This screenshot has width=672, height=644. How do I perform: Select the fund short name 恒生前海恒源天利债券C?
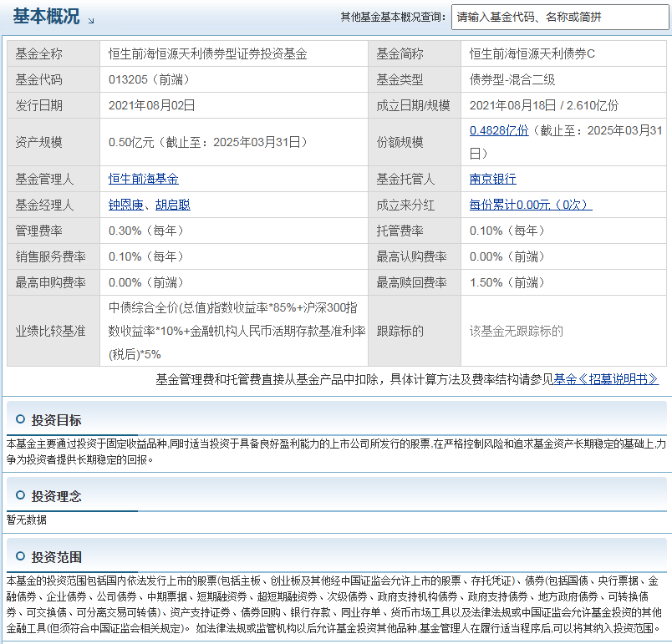[x=532, y=54]
